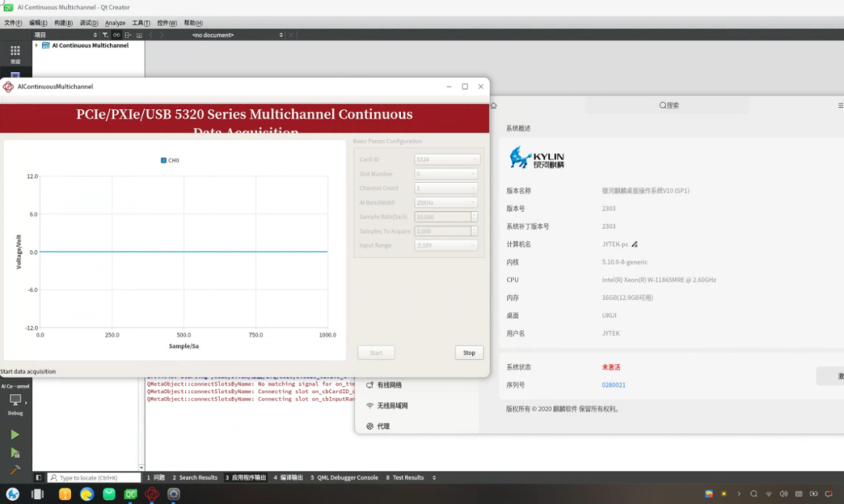
Task: Open the Test Results tab
Action: tap(405, 477)
